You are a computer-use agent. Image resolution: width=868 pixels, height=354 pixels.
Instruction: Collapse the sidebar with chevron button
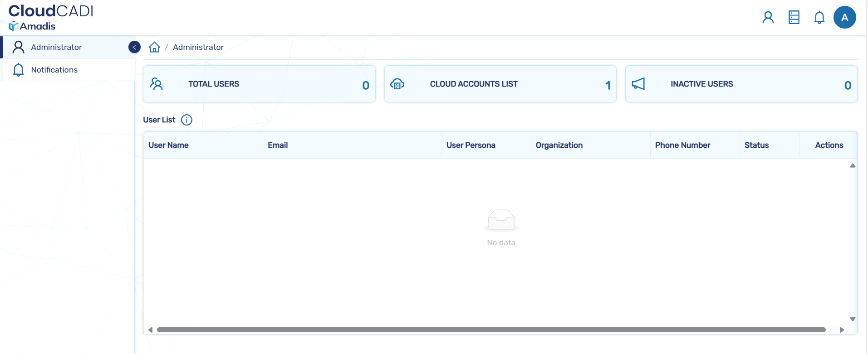click(134, 47)
